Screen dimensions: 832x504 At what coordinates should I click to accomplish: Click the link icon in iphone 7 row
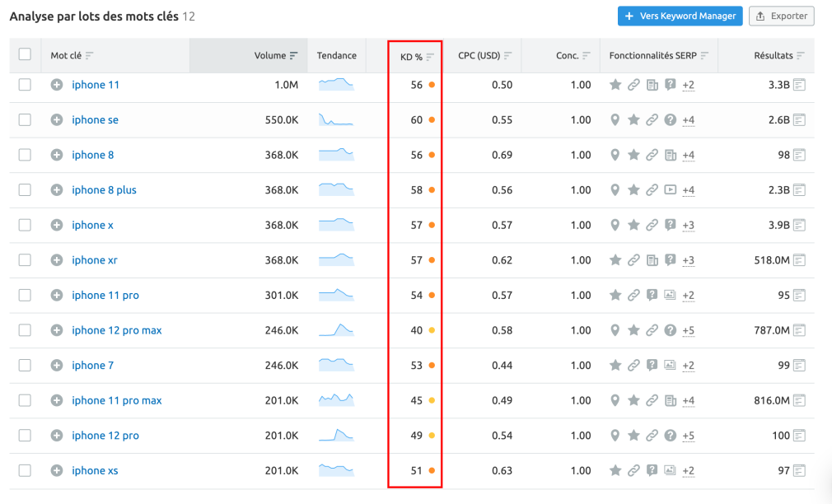pyautogui.click(x=633, y=366)
